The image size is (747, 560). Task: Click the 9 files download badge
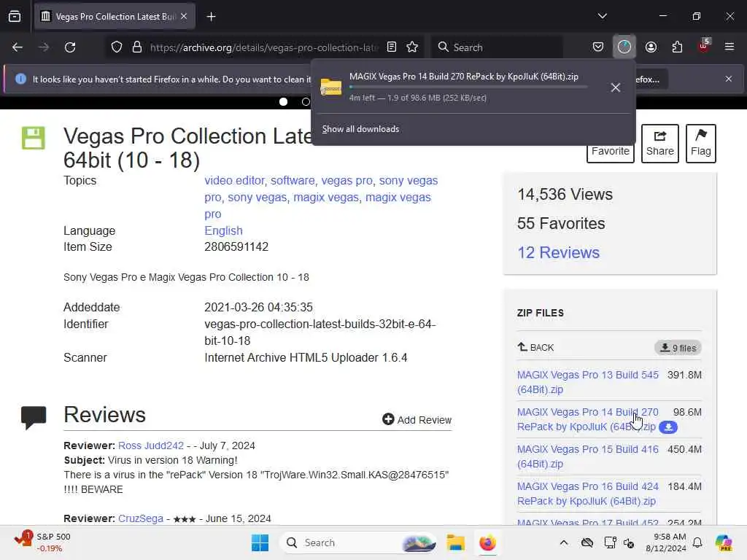[x=678, y=348]
